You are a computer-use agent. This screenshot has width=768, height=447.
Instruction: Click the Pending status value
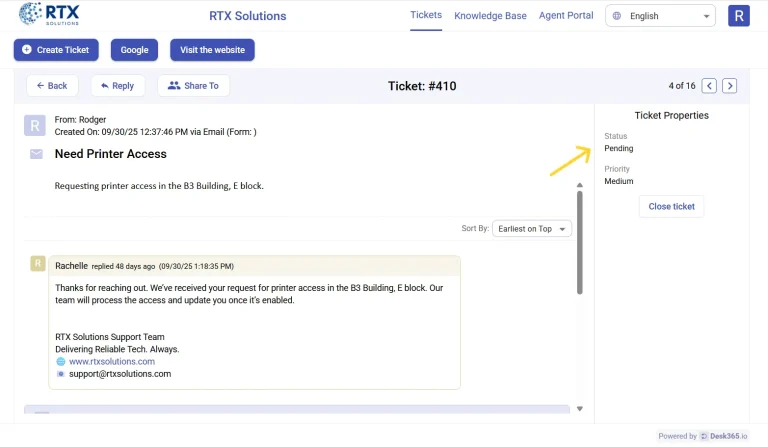pos(619,148)
